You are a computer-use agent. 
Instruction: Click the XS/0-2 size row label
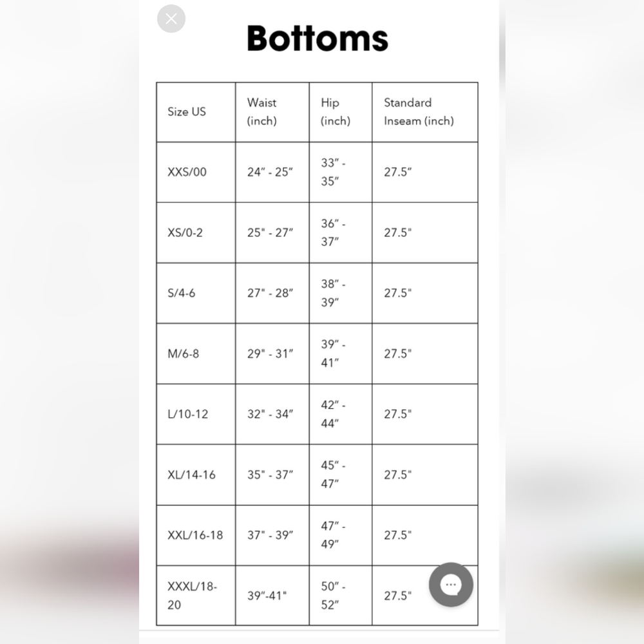point(185,233)
